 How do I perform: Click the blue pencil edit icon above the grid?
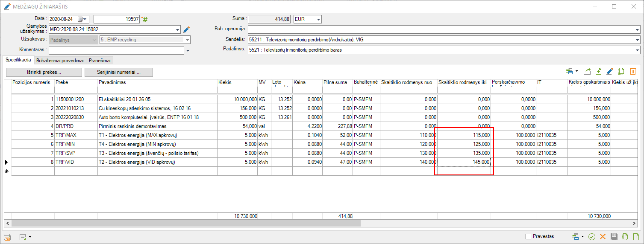[x=610, y=71]
